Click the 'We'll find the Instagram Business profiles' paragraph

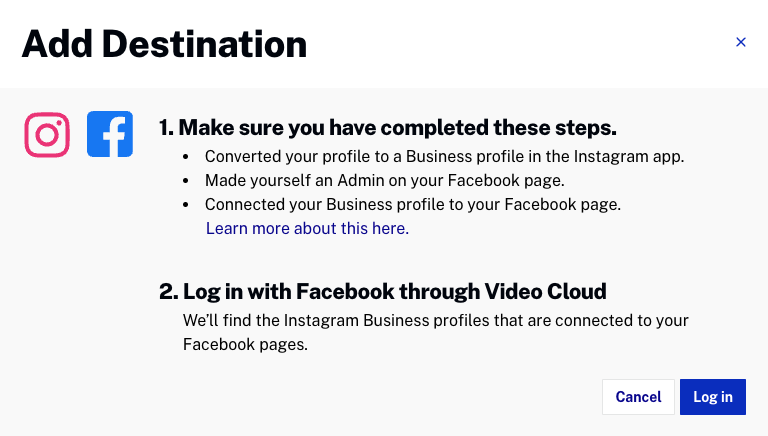(x=436, y=321)
